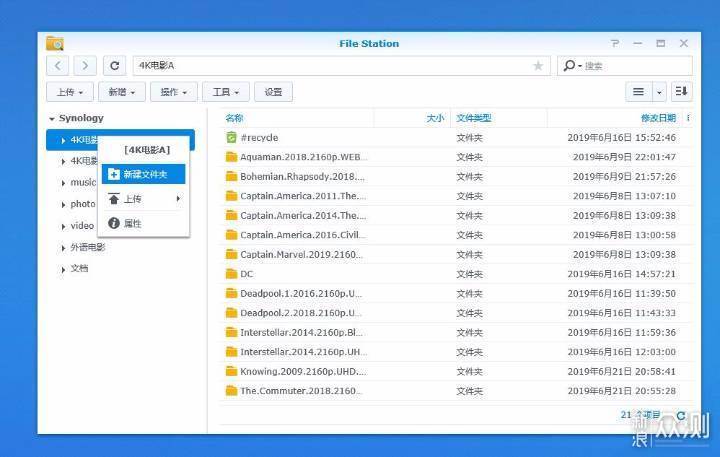The image size is (720, 457).
Task: Expand the video folder in the tree
Action: coord(63,226)
